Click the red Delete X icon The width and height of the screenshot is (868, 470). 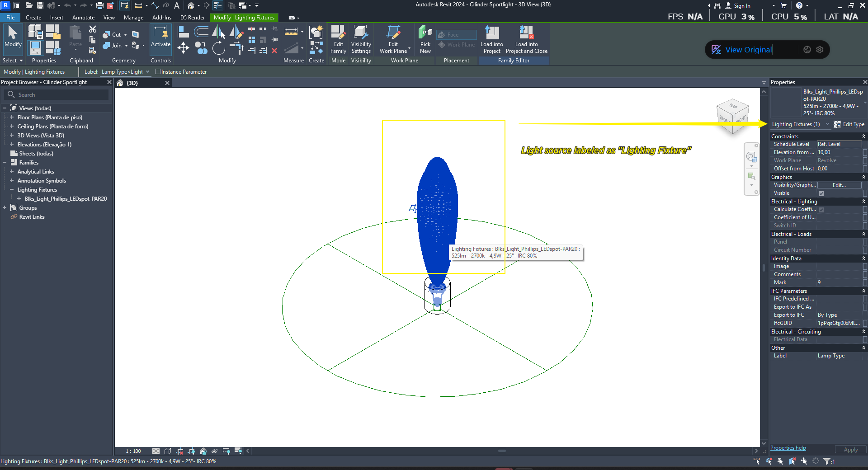tap(274, 51)
